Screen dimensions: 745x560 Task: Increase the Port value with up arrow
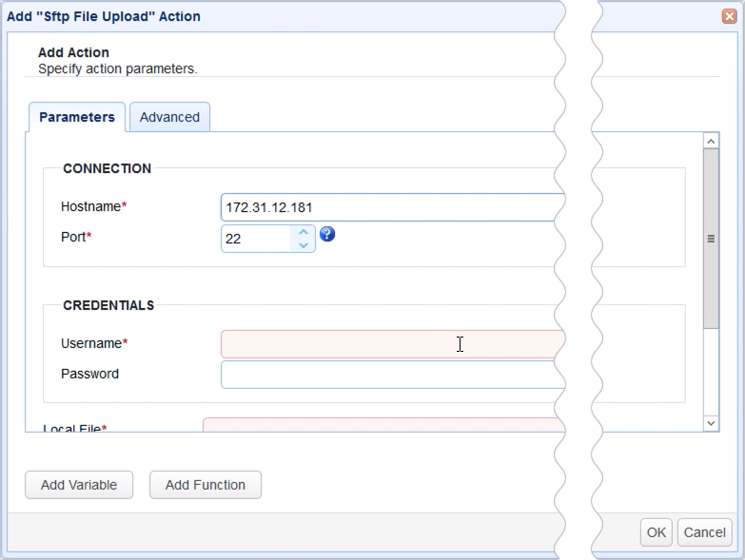(303, 231)
